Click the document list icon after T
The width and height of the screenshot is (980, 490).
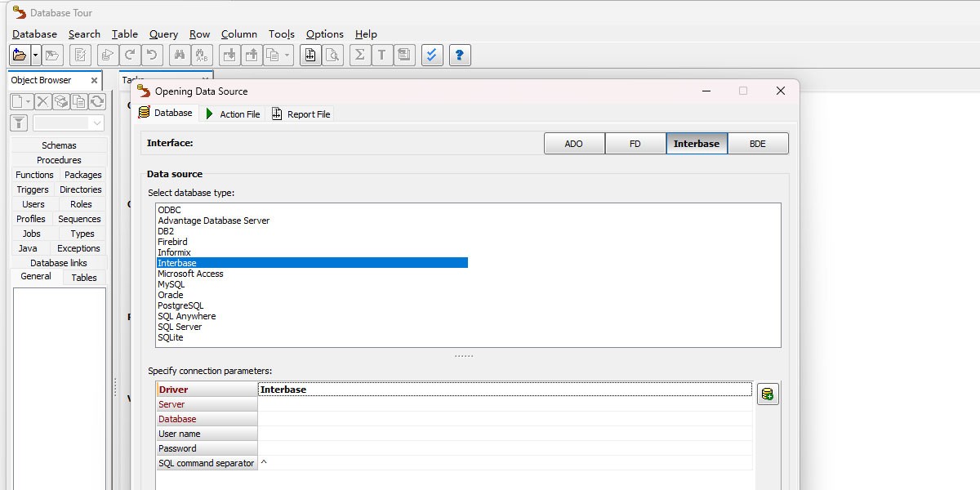click(404, 56)
